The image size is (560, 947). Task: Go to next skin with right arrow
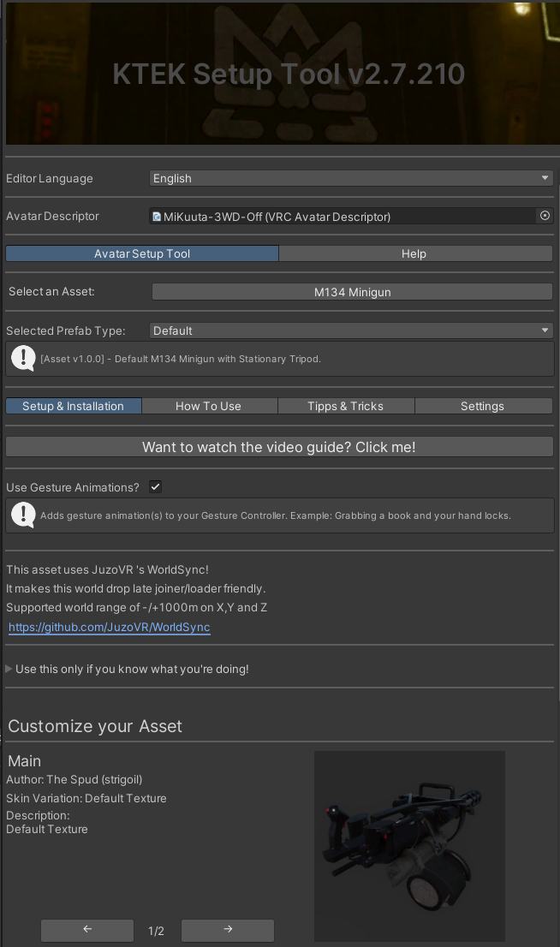[x=228, y=930]
